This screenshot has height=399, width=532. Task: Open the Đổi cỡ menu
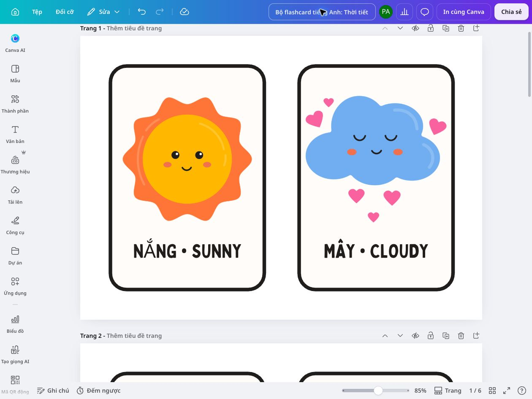pos(65,12)
